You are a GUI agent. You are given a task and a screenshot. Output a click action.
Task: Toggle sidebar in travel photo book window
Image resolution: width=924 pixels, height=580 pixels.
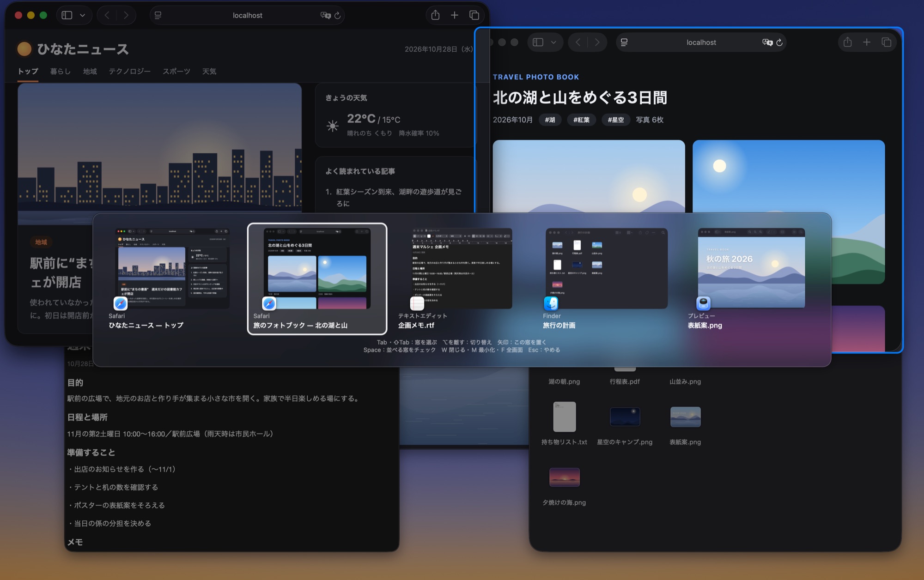click(x=538, y=42)
